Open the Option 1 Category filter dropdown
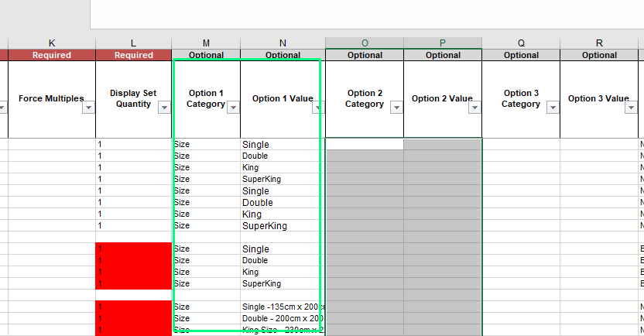644x336 pixels. pos(233,108)
